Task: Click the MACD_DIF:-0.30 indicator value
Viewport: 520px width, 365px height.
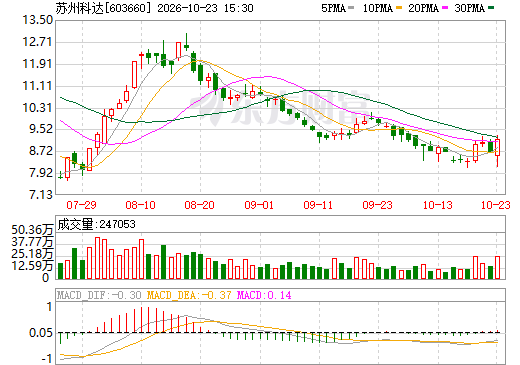Action: coord(99,295)
